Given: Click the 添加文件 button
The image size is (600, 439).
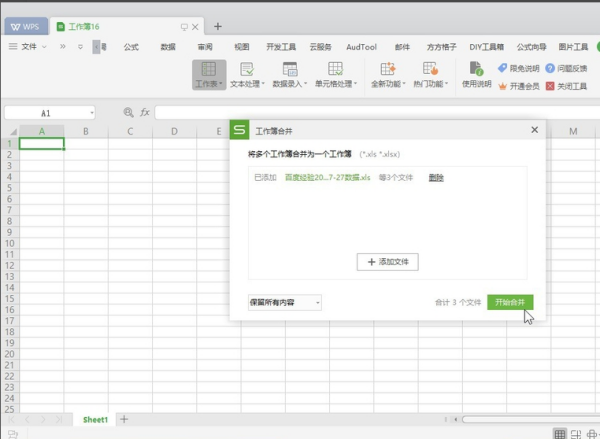Looking at the screenshot, I should click(x=387, y=261).
